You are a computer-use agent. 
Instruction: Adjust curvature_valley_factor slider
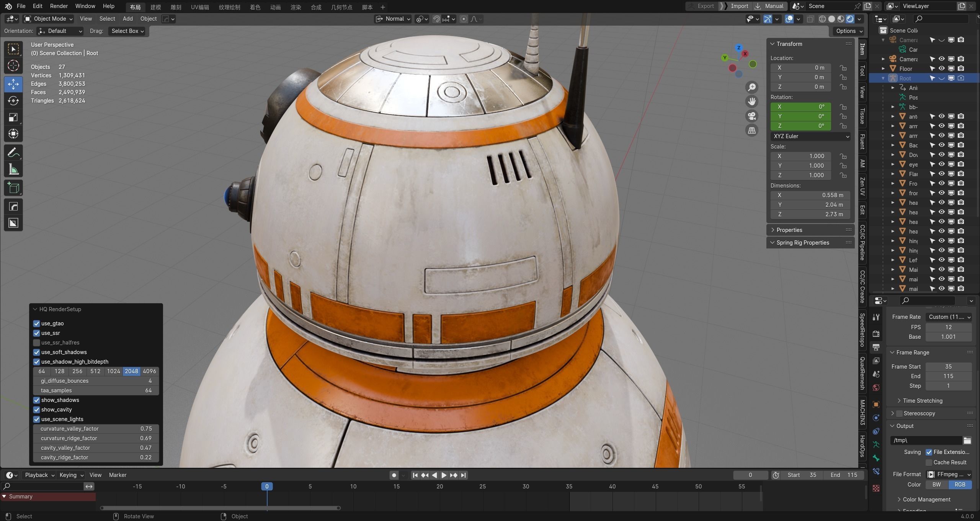(96, 429)
